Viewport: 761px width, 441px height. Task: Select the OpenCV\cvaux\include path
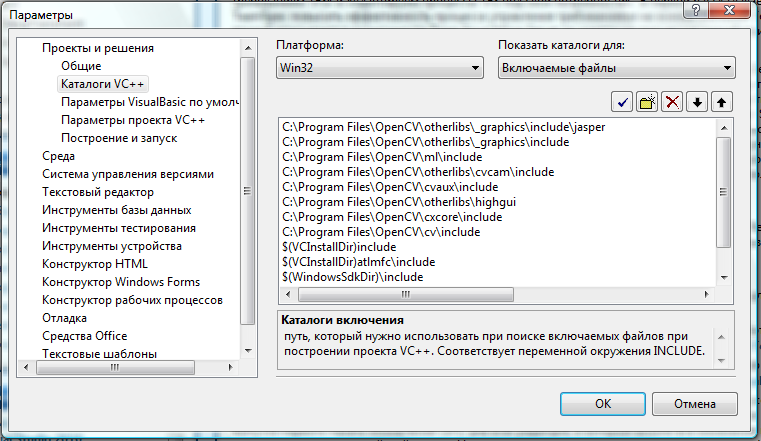click(390, 187)
